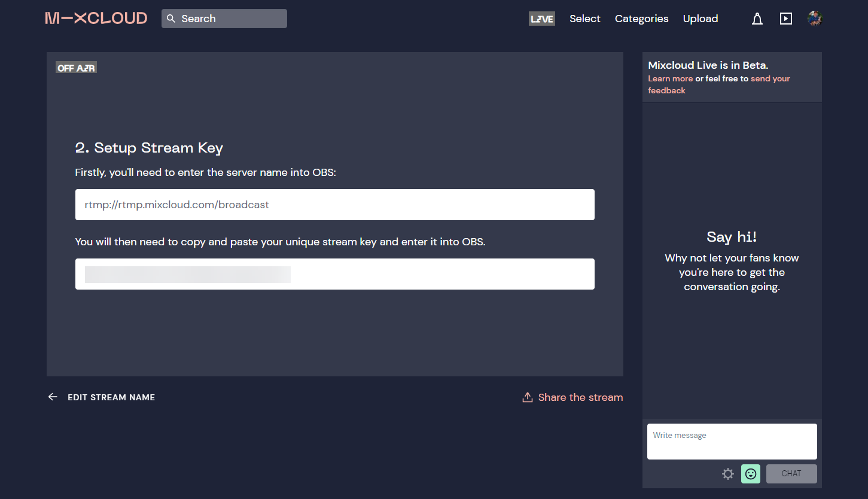Click the rtmp server name field
The height and width of the screenshot is (499, 868).
click(335, 205)
